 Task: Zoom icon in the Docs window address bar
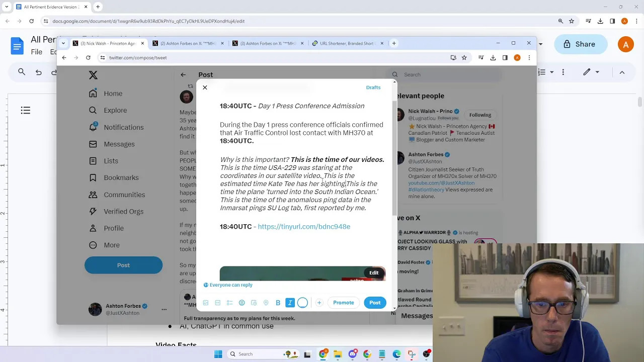[x=560, y=21]
